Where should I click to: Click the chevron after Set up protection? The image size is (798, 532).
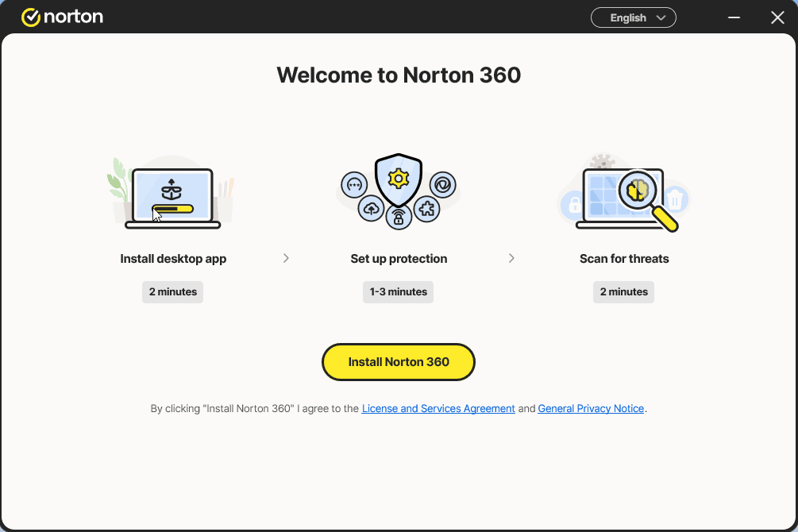pyautogui.click(x=511, y=258)
